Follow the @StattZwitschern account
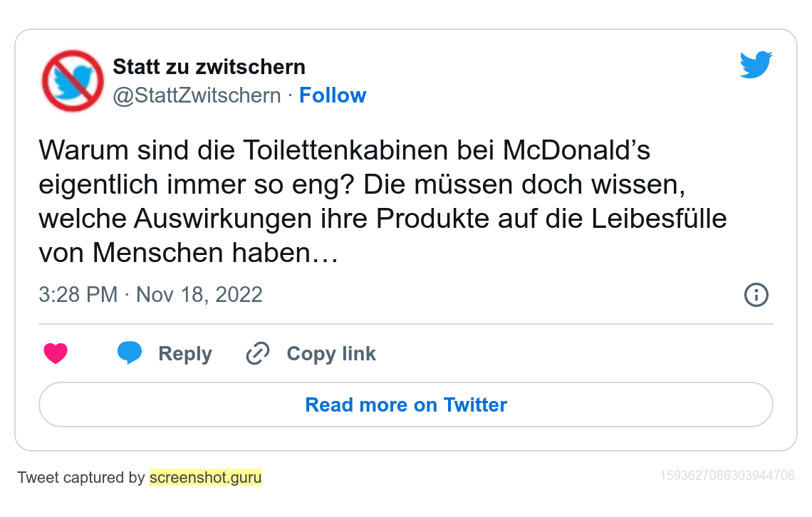The height and width of the screenshot is (517, 812). (333, 95)
